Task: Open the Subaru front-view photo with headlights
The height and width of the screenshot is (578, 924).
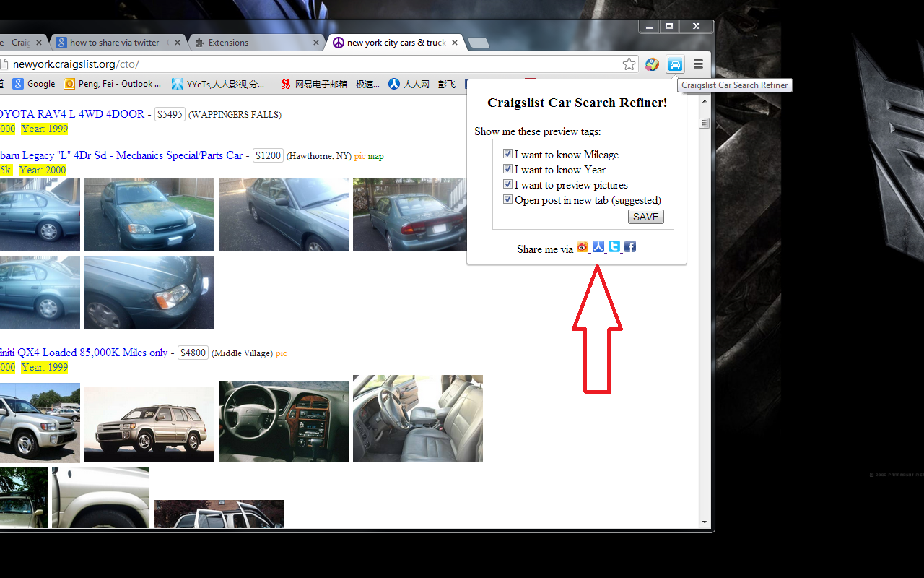Action: 149,214
